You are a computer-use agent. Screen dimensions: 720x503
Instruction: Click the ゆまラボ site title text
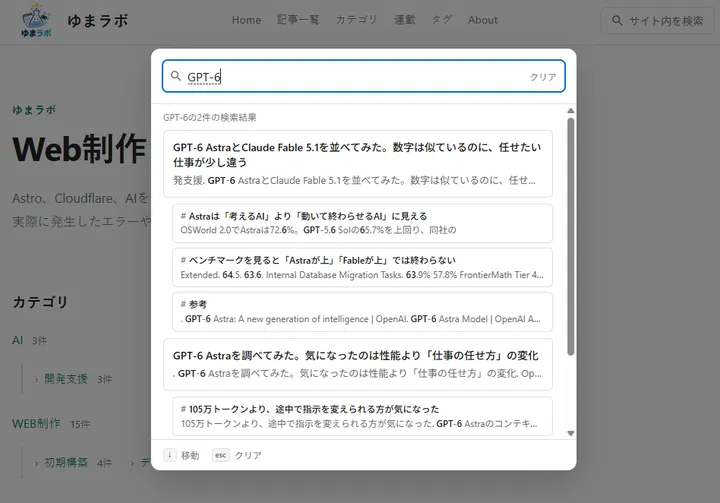(x=98, y=20)
